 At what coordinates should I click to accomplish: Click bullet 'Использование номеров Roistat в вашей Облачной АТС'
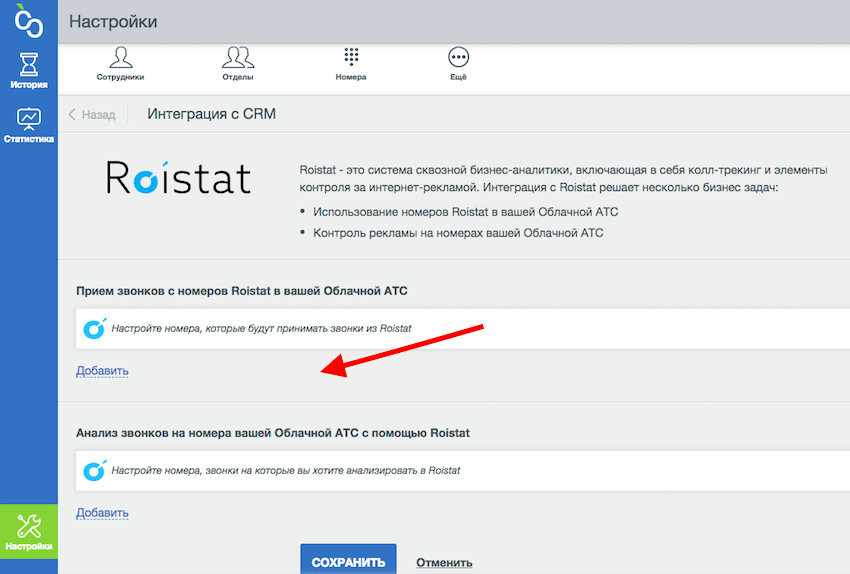tap(465, 212)
